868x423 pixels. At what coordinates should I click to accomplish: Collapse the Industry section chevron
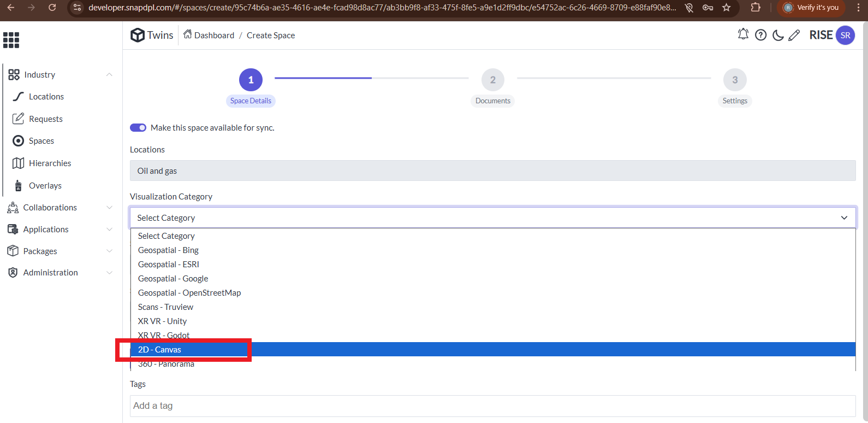109,75
